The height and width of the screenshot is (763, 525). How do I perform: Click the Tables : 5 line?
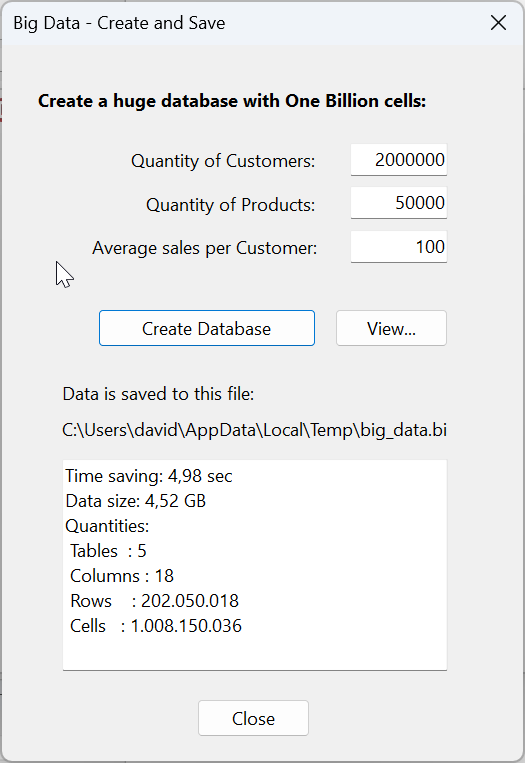click(108, 551)
